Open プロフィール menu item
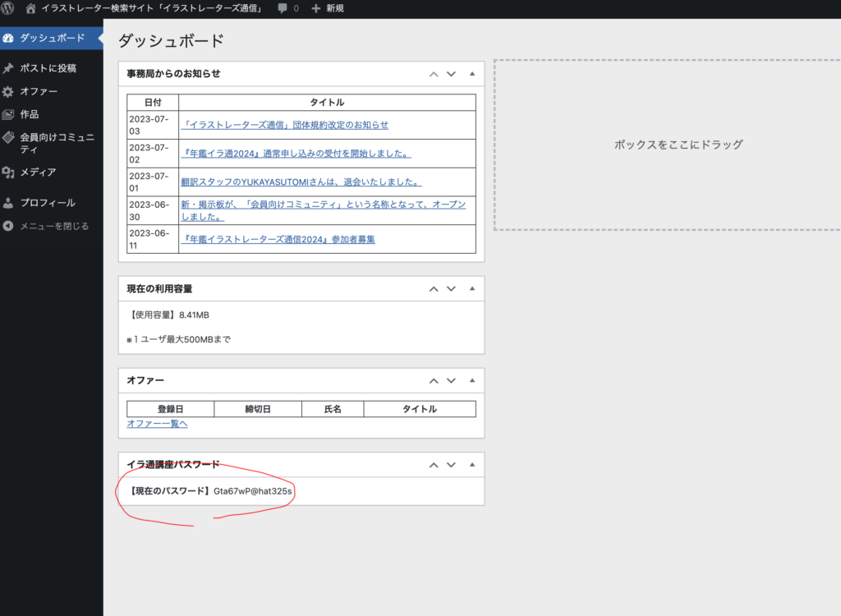The image size is (841, 616). (52, 203)
